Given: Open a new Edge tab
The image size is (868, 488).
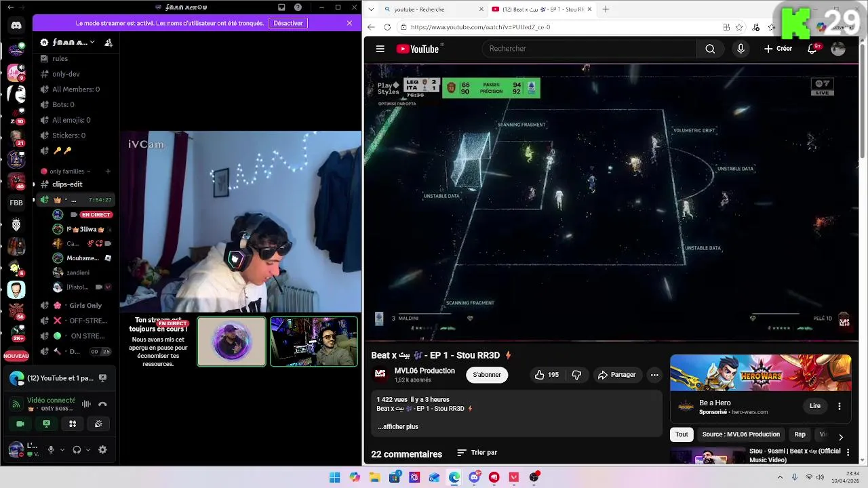Looking at the screenshot, I should [x=606, y=9].
